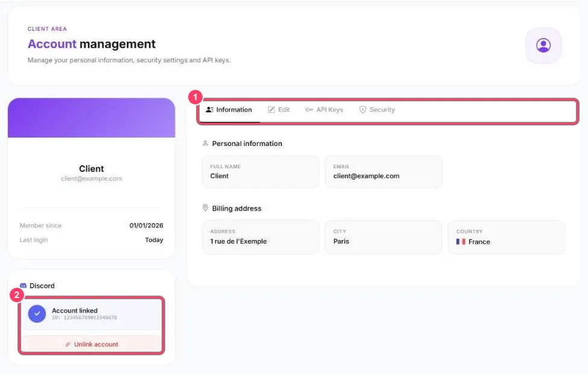Switch to the Edit tab
This screenshot has width=588, height=374.
[279, 110]
